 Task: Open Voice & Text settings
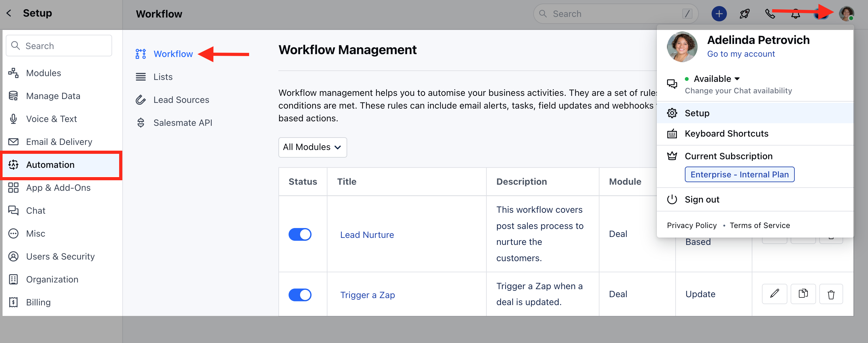51,118
